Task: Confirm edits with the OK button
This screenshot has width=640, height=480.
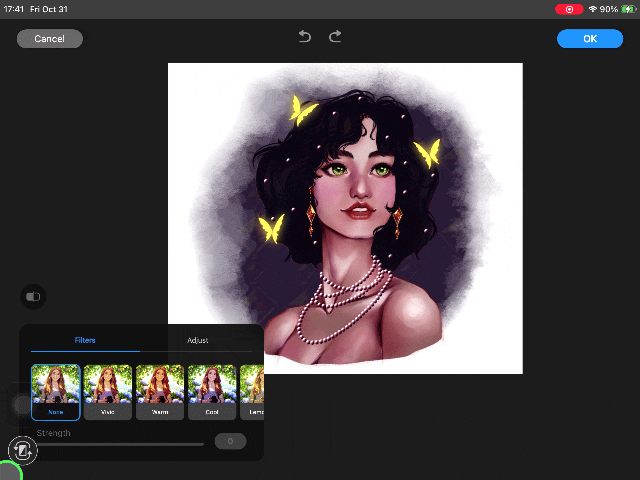Action: (x=590, y=39)
